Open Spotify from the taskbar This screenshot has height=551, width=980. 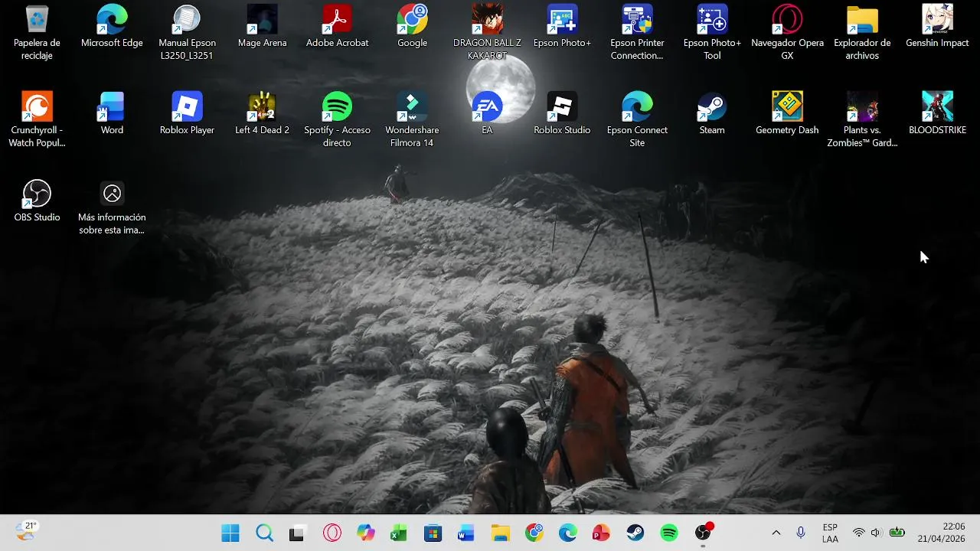[669, 533]
